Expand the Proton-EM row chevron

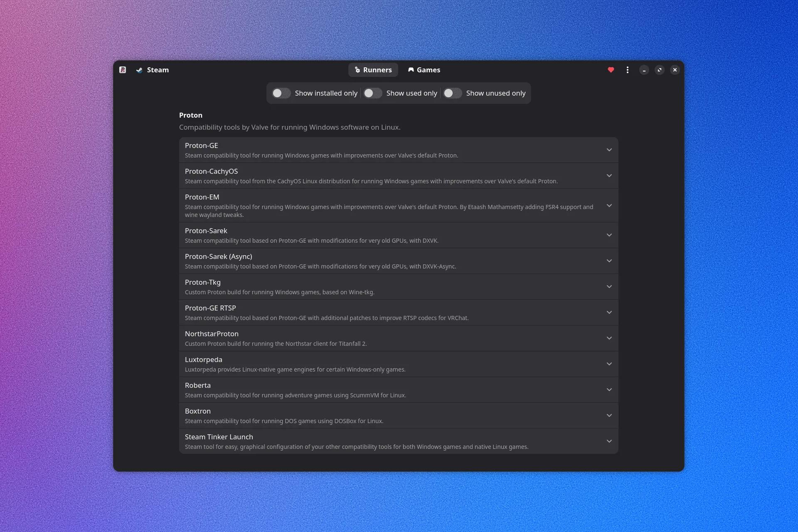[609, 205]
